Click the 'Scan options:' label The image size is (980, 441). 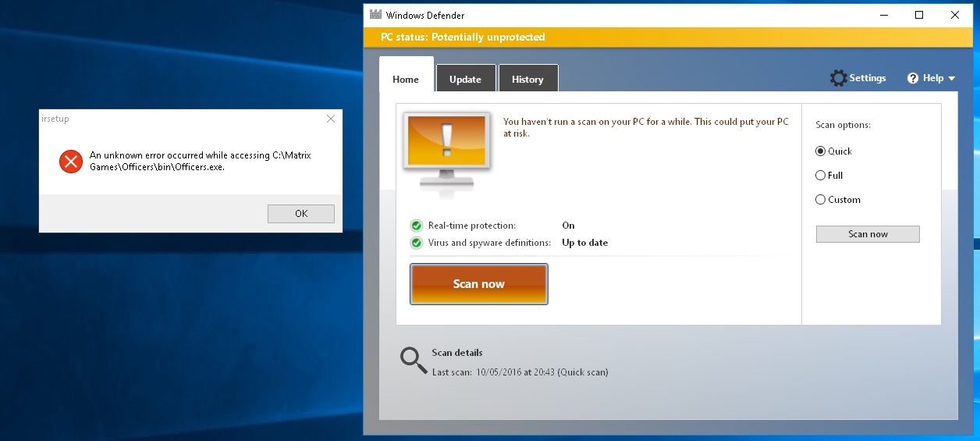[x=843, y=125]
